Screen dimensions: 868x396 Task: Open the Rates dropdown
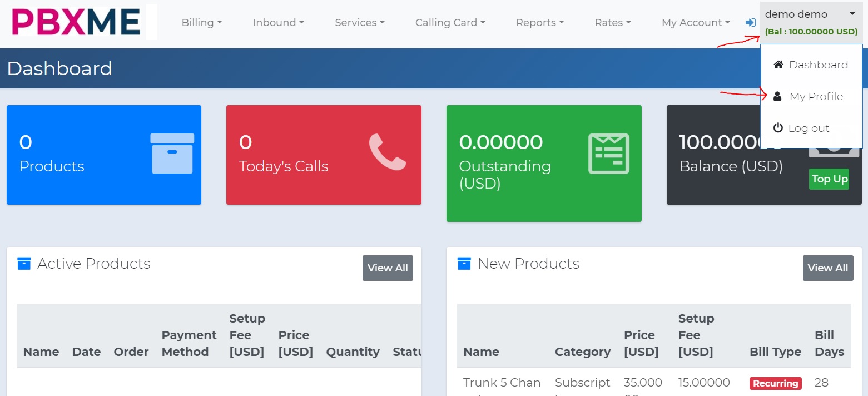click(613, 23)
